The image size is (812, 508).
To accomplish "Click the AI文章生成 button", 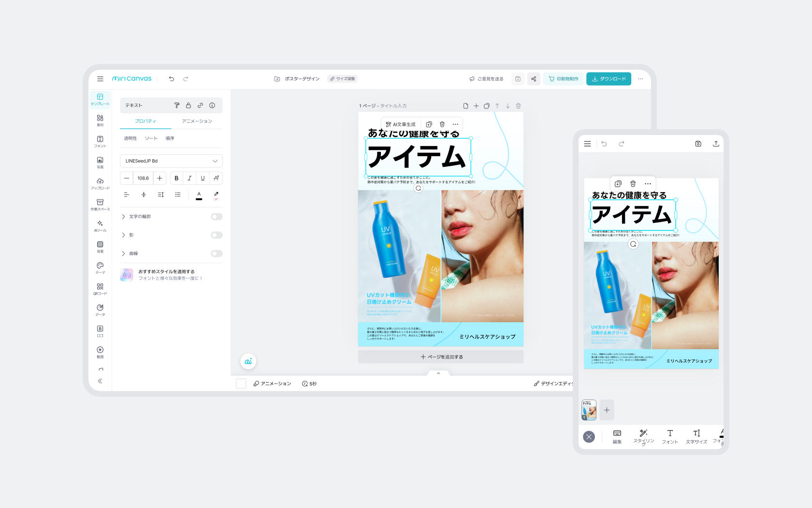I will [401, 124].
